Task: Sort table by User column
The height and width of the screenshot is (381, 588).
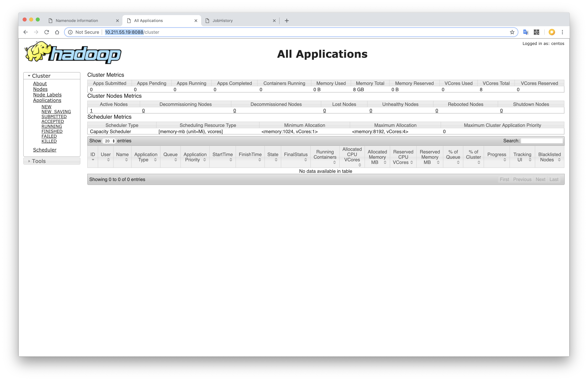Action: [x=105, y=157]
